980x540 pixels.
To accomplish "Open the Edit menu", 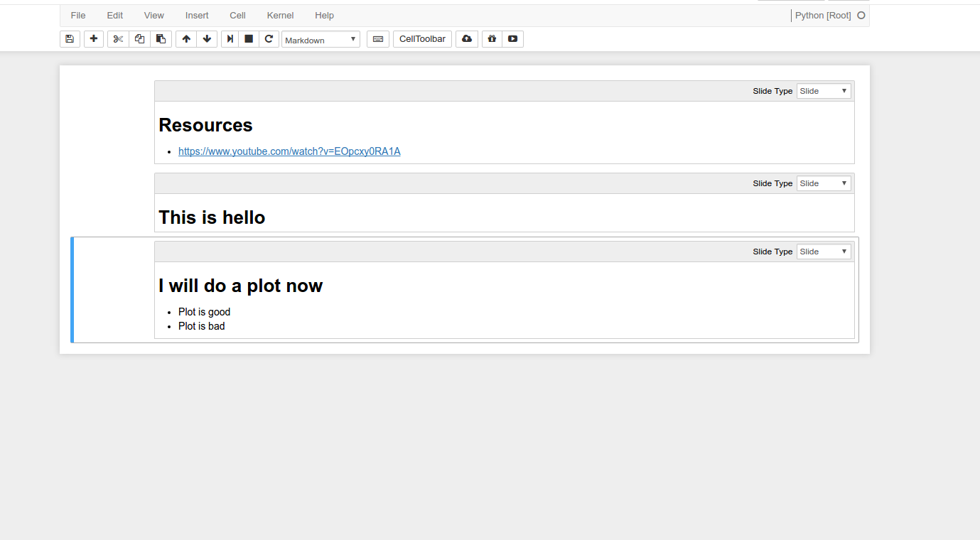I will [x=115, y=15].
